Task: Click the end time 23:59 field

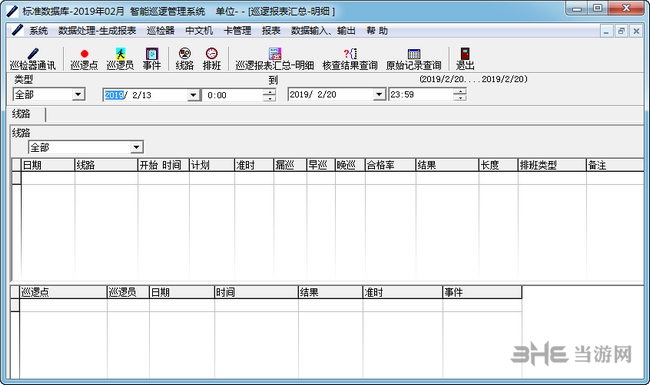Action: (421, 94)
